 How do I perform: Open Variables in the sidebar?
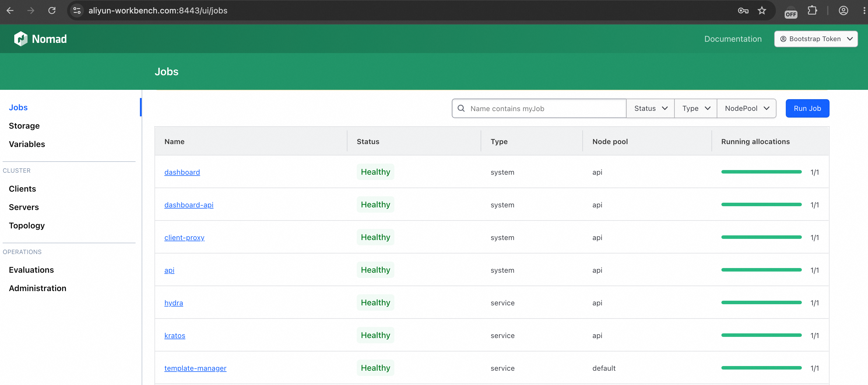(x=27, y=144)
